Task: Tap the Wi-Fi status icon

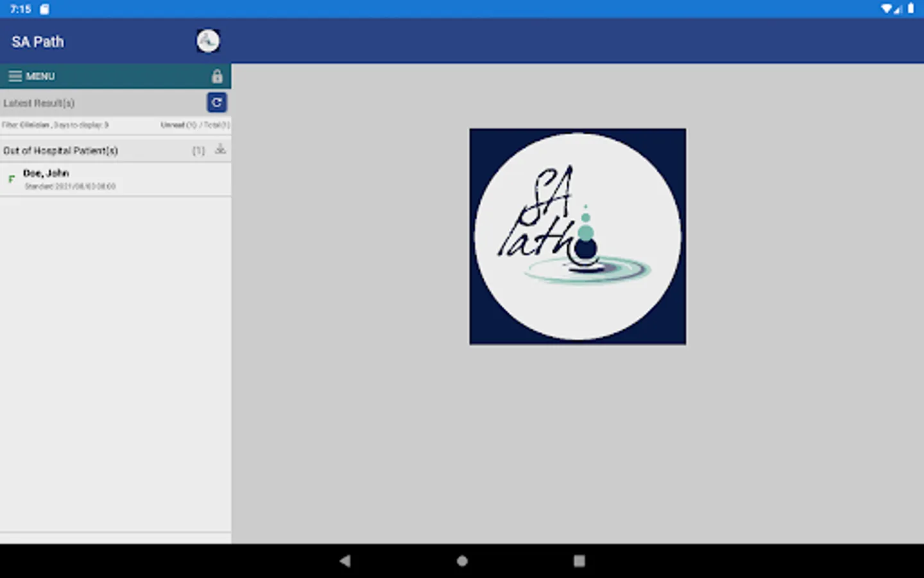Action: coord(887,8)
